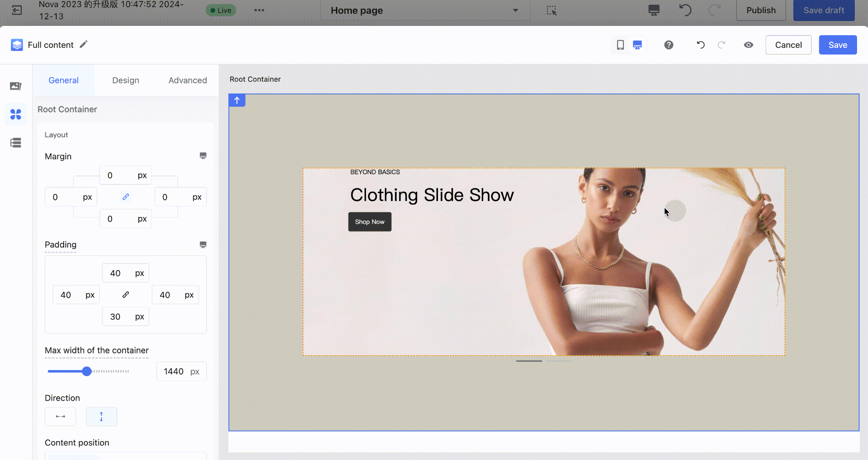
Task: Click the undo arrow in editor toolbar
Action: pyautogui.click(x=701, y=45)
